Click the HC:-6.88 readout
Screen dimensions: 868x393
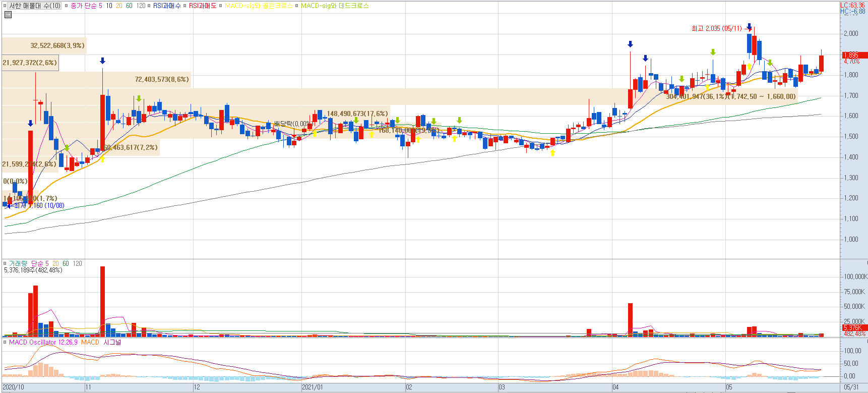point(852,11)
